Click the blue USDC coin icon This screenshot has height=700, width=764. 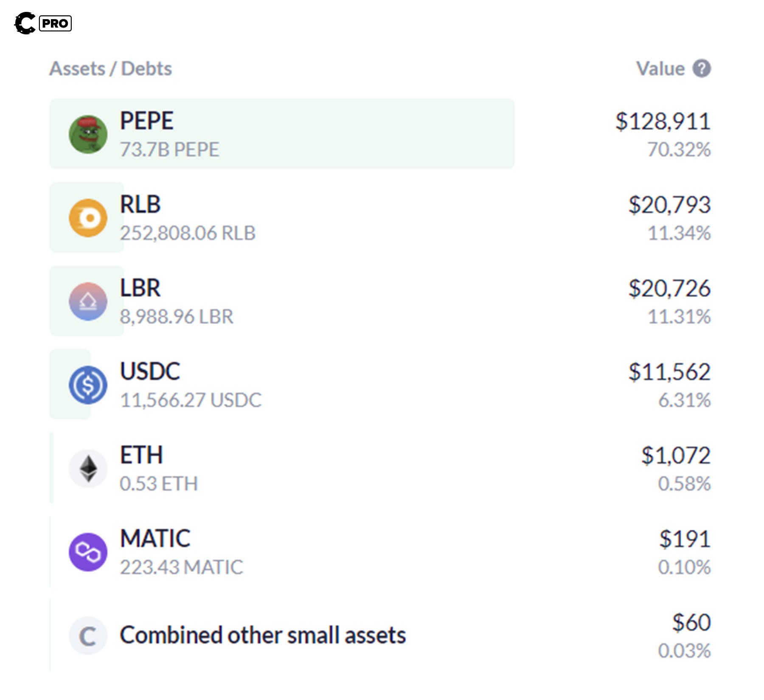tap(88, 385)
